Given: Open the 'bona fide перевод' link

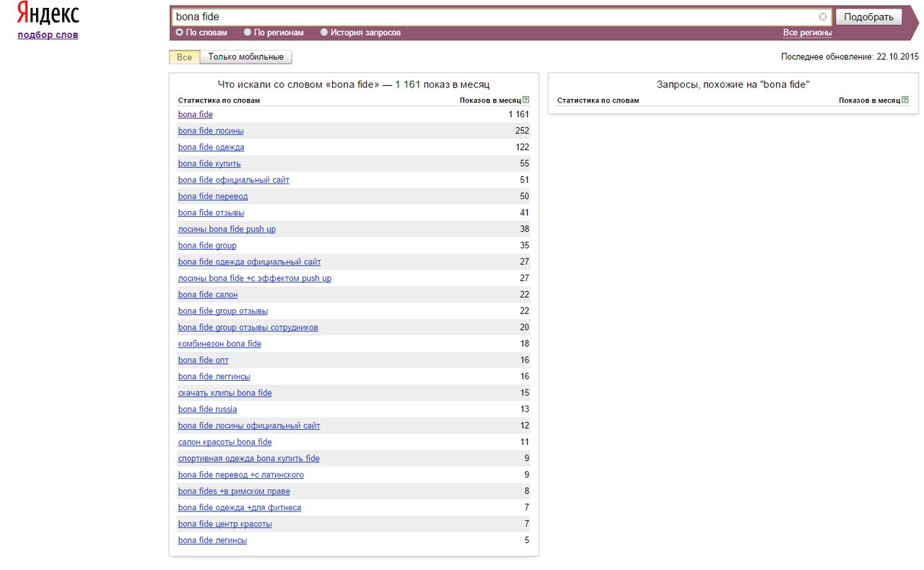Looking at the screenshot, I should [213, 197].
